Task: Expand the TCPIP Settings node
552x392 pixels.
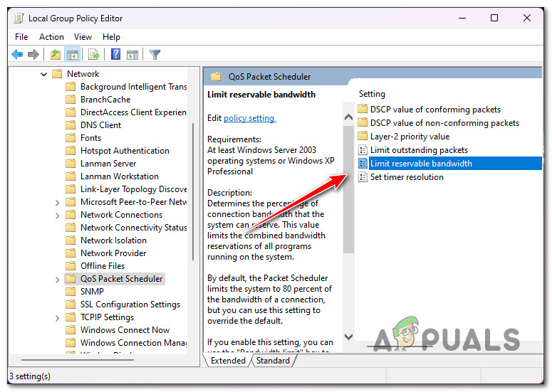Action: point(57,318)
